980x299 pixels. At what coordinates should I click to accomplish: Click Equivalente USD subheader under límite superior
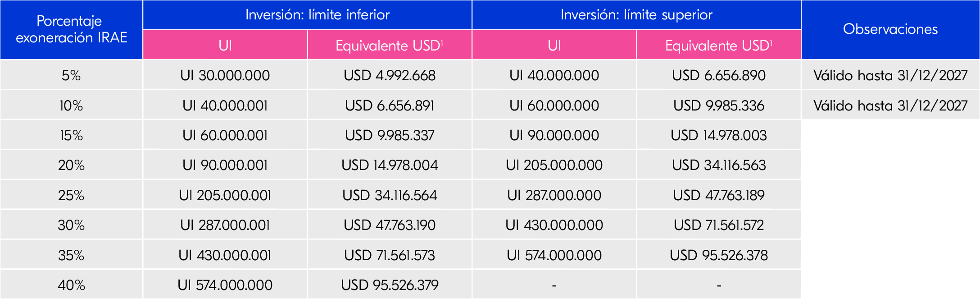coord(718,46)
